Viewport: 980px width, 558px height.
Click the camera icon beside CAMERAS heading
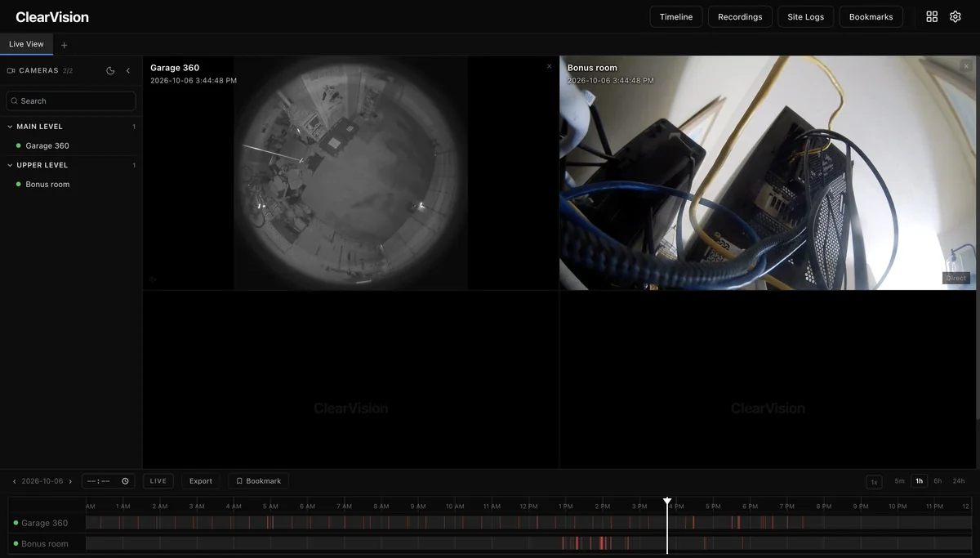tap(11, 71)
